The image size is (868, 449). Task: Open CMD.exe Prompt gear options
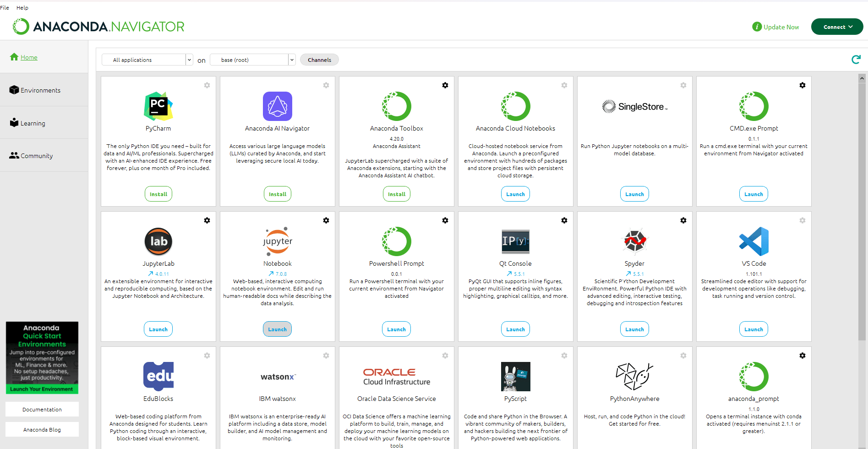click(x=802, y=85)
